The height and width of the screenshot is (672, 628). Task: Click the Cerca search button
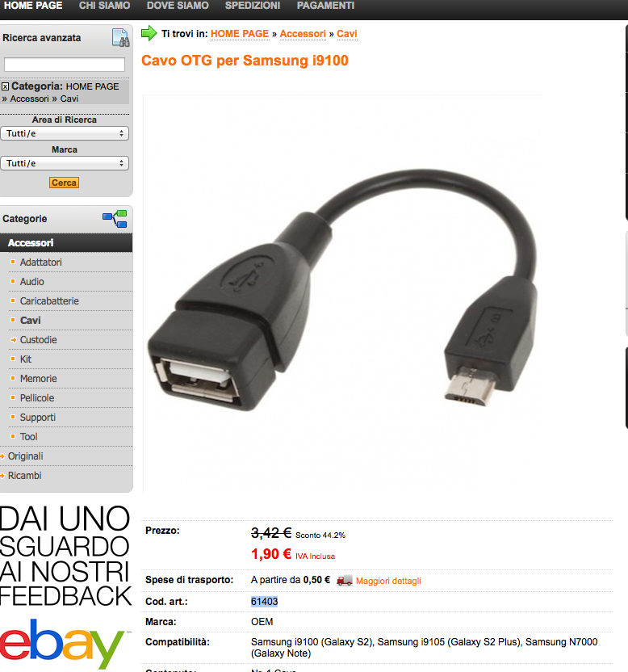click(65, 183)
